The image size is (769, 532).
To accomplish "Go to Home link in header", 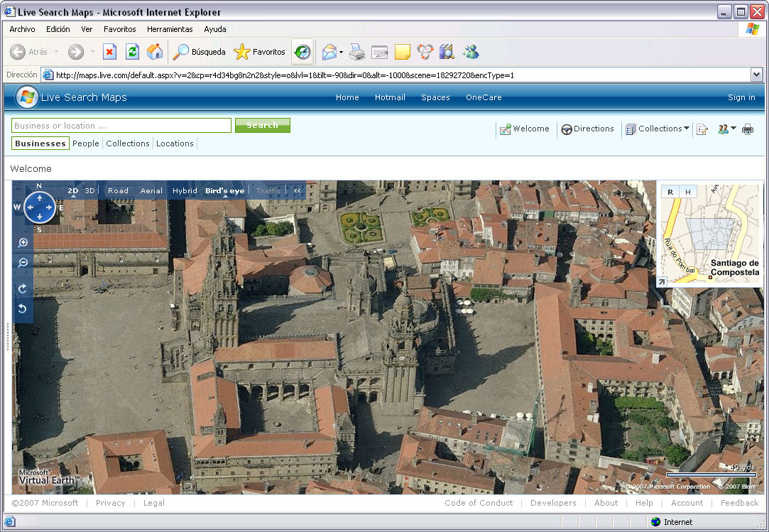I will pyautogui.click(x=347, y=97).
